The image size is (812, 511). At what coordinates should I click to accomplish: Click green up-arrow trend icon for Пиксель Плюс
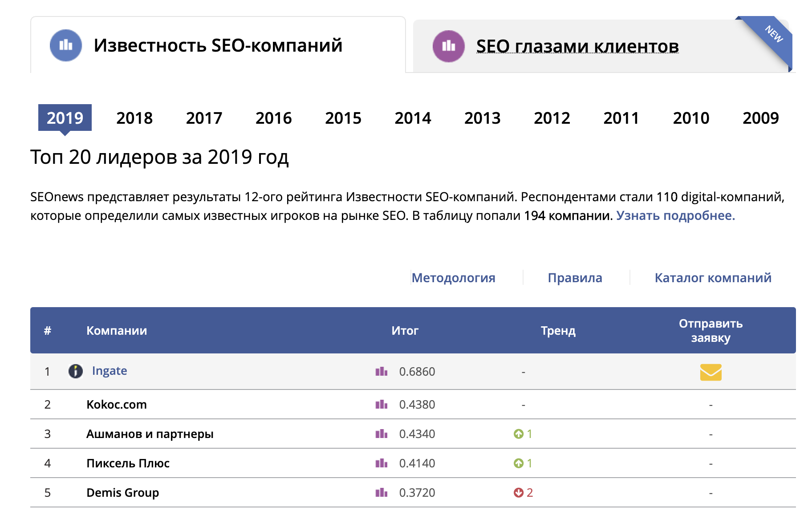519,463
